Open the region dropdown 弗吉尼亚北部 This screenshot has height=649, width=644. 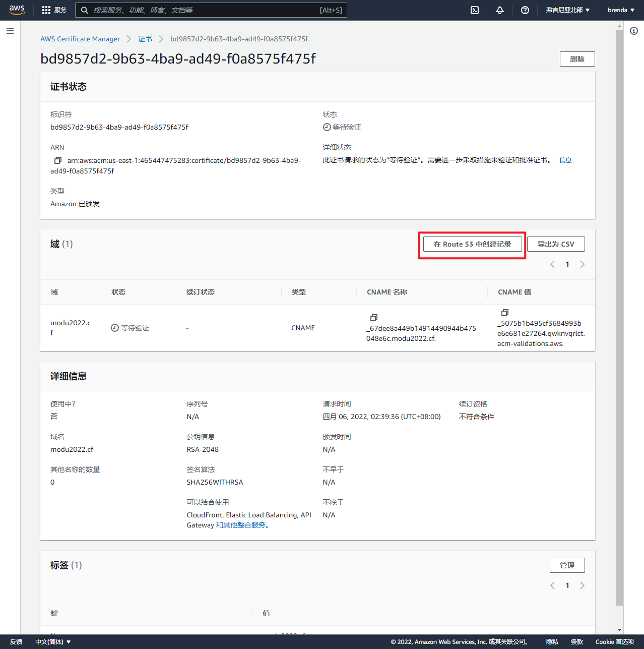point(567,10)
